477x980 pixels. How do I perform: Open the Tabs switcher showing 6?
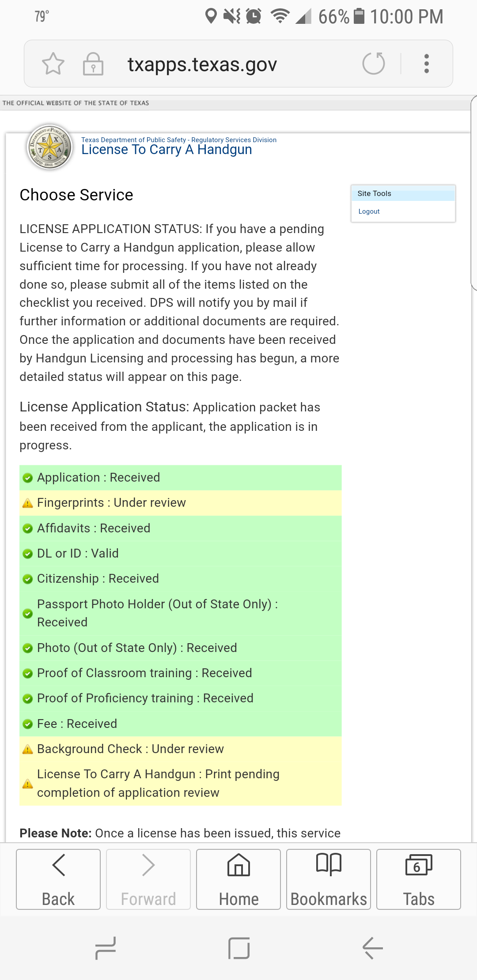[418, 879]
